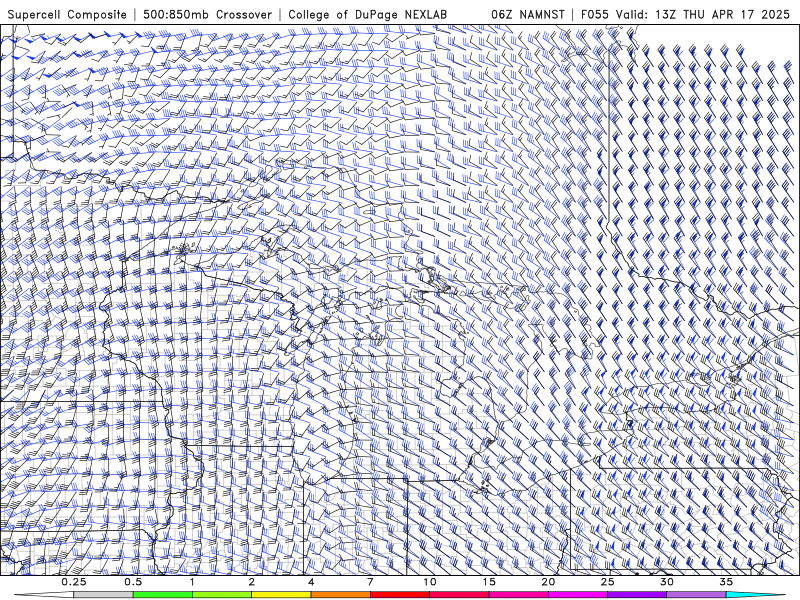The image size is (800, 600).
Task: Click the legend value label '10'
Action: point(430,582)
